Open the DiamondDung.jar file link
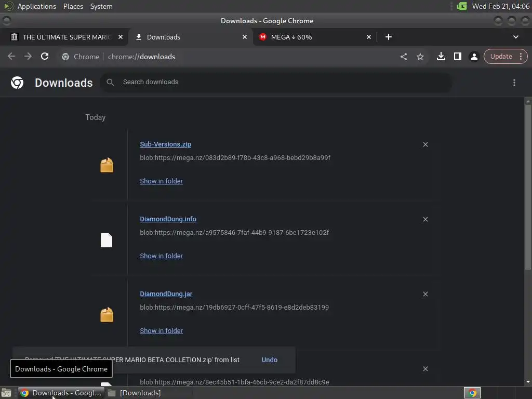Image resolution: width=532 pixels, height=399 pixels. 166,294
